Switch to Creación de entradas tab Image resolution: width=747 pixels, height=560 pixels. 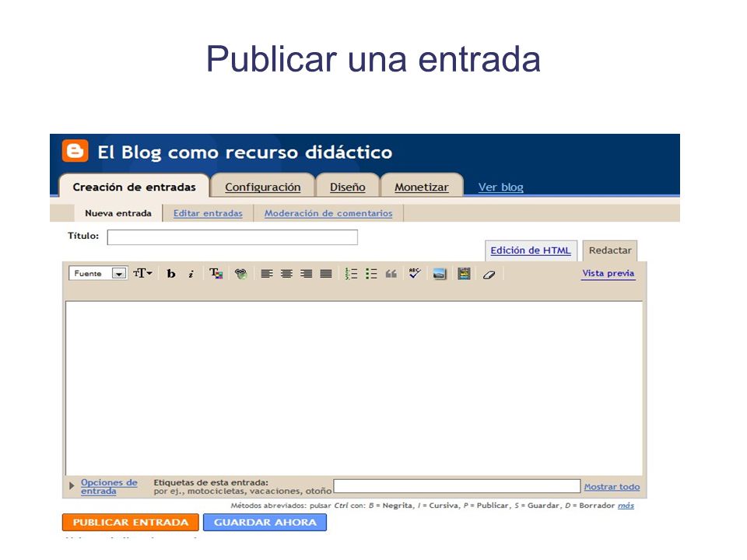click(135, 187)
